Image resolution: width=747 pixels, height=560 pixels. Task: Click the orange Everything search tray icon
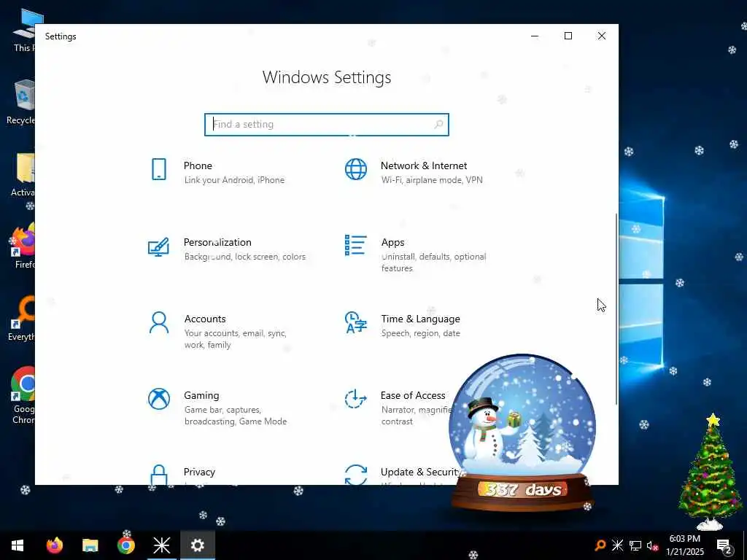pos(600,545)
